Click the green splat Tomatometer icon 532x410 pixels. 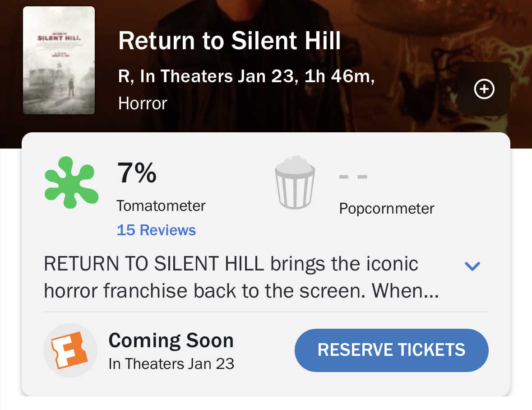click(x=71, y=182)
